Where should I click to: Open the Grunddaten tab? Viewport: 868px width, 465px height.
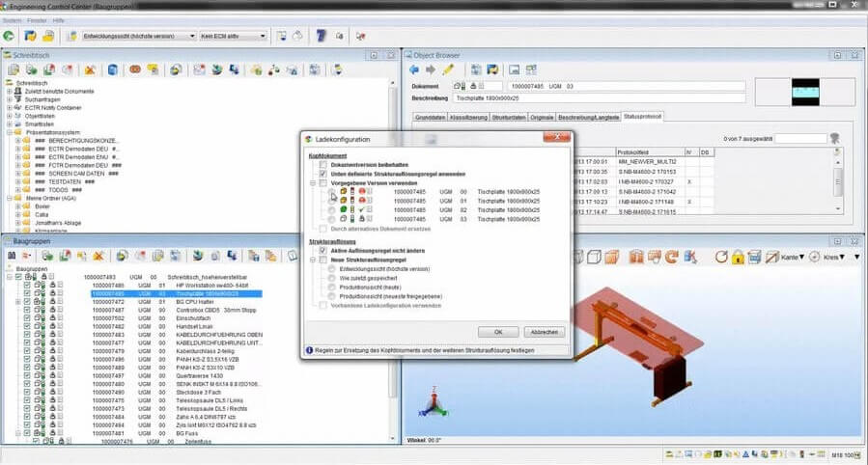[431, 117]
